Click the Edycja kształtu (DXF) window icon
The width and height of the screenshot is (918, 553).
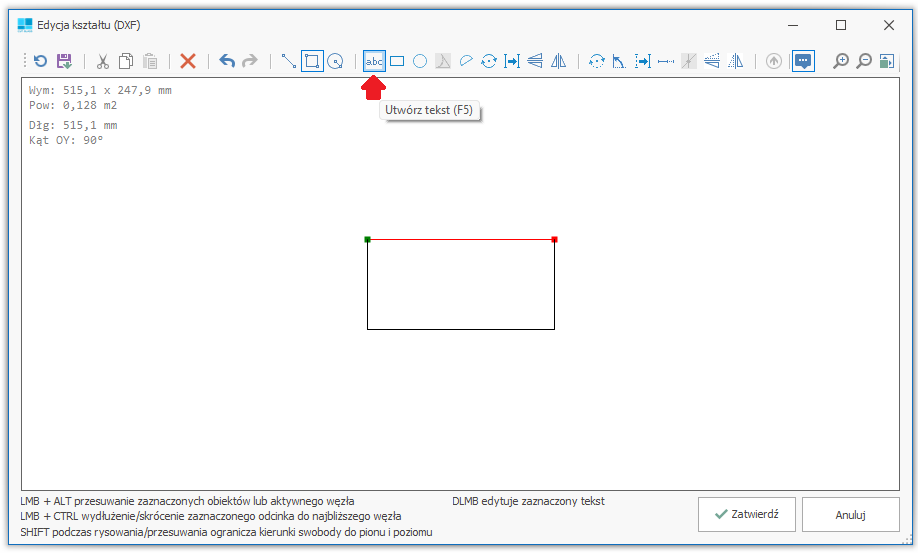[25, 25]
